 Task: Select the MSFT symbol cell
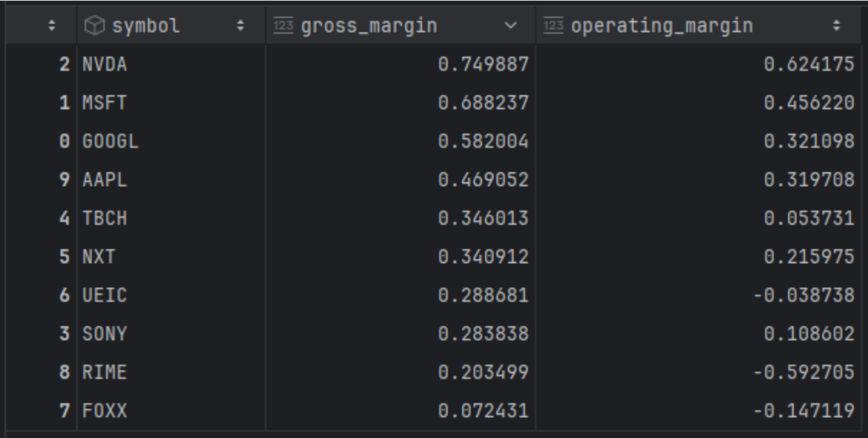click(x=105, y=103)
